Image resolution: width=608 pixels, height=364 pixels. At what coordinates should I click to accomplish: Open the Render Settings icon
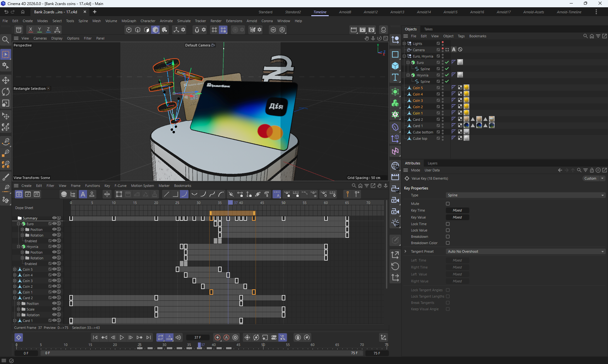pyautogui.click(x=371, y=30)
